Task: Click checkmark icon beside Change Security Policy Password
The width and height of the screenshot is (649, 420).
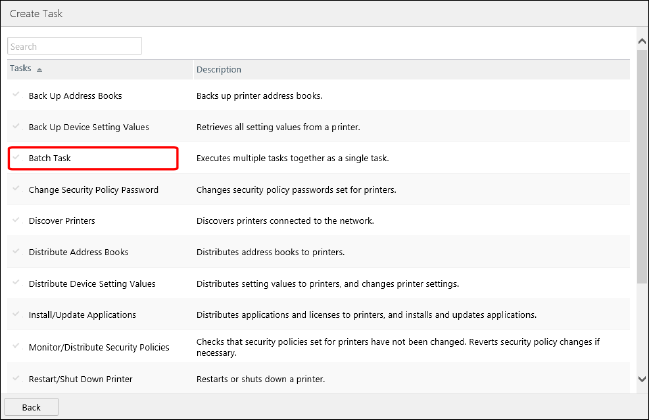Action: tap(15, 189)
